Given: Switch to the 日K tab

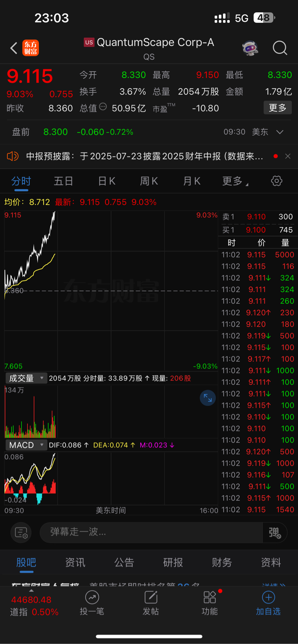Looking at the screenshot, I should [x=107, y=181].
